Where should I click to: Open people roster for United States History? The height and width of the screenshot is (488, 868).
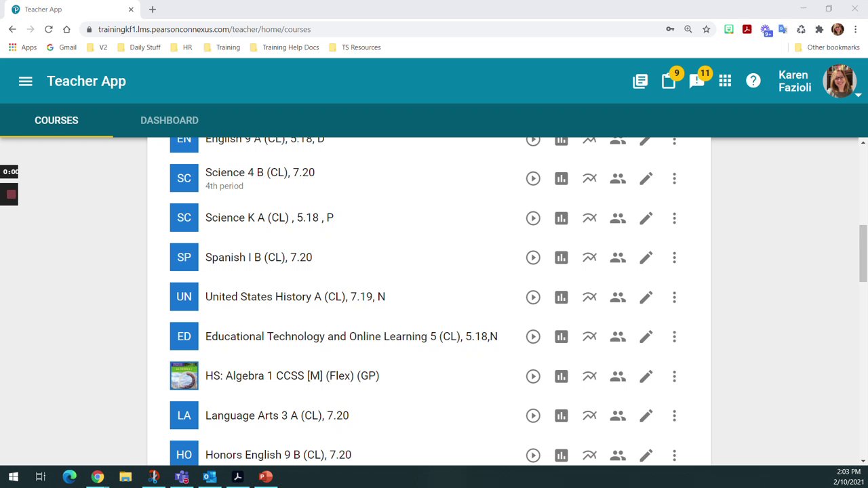[617, 297]
